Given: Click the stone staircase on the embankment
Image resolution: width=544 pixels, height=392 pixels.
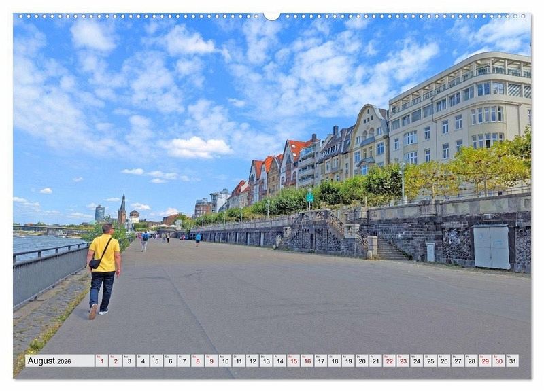Looking at the screenshot, I should (390, 249).
